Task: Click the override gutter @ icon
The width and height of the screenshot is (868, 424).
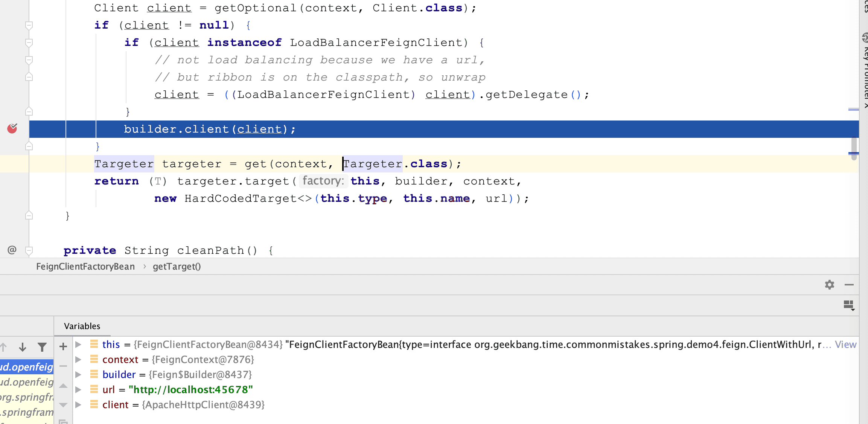Action: [x=12, y=250]
